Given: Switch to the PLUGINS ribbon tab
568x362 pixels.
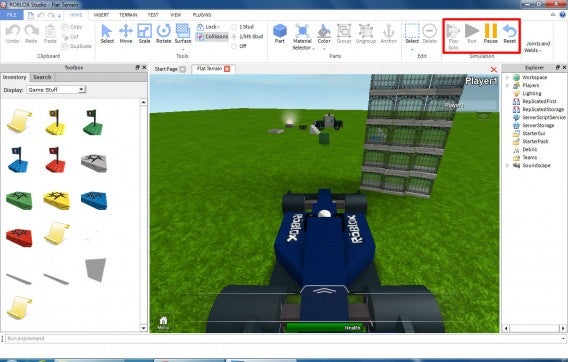Looking at the screenshot, I should [202, 15].
